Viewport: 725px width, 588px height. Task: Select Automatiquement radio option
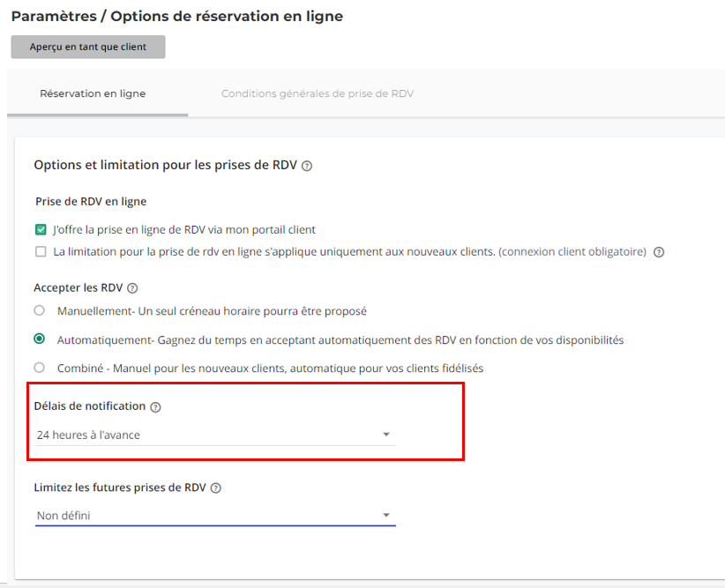pos(40,339)
